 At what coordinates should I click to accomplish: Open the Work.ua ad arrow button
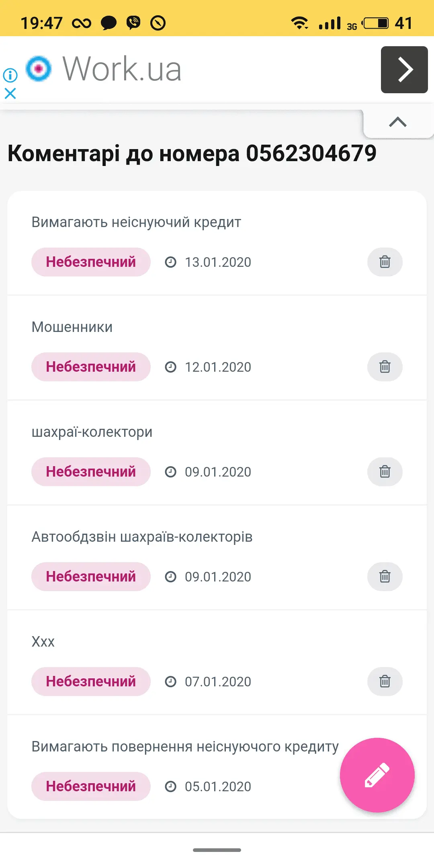pyautogui.click(x=404, y=70)
